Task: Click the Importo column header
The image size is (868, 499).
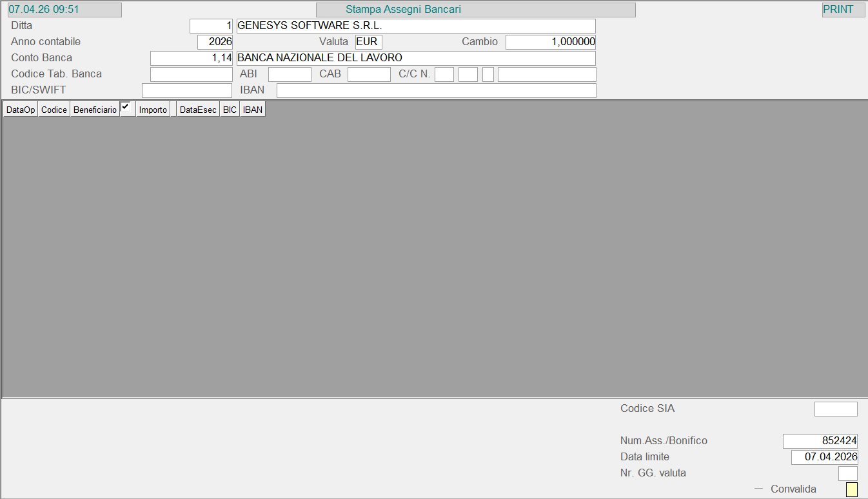Action: click(x=153, y=110)
